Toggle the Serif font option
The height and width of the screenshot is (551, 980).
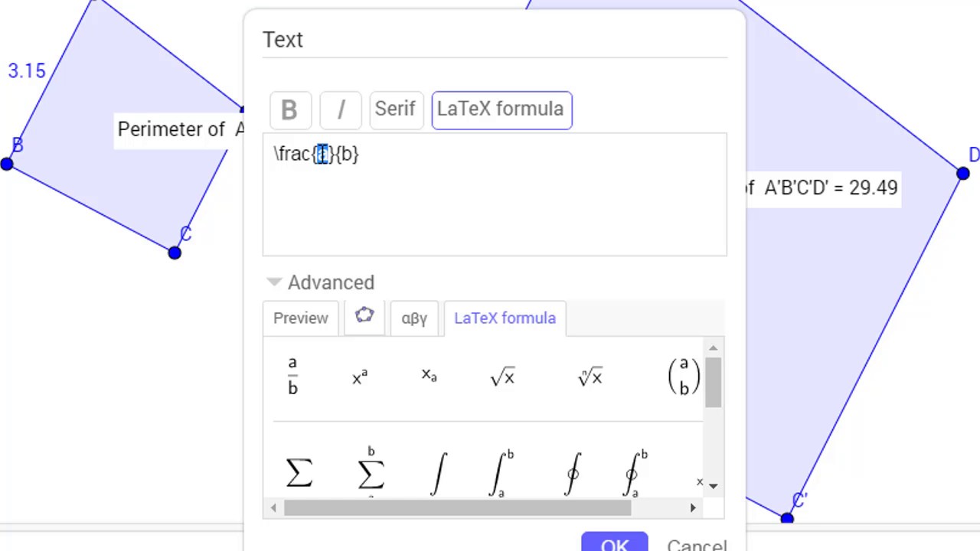pos(395,109)
